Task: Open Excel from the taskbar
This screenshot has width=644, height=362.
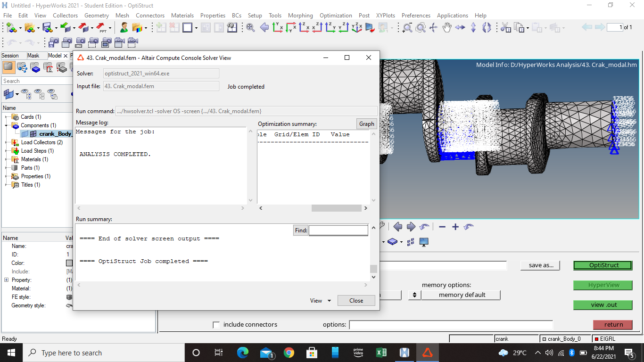Action: pos(381,353)
